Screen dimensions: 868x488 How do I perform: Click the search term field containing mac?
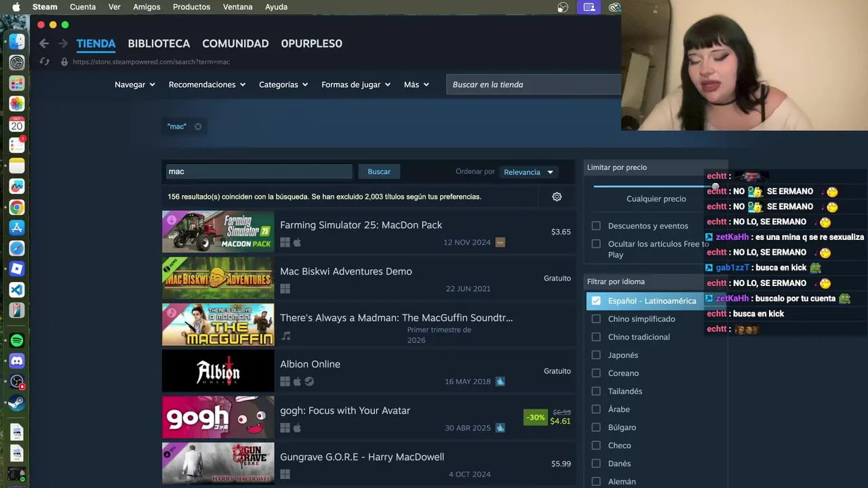pyautogui.click(x=259, y=171)
